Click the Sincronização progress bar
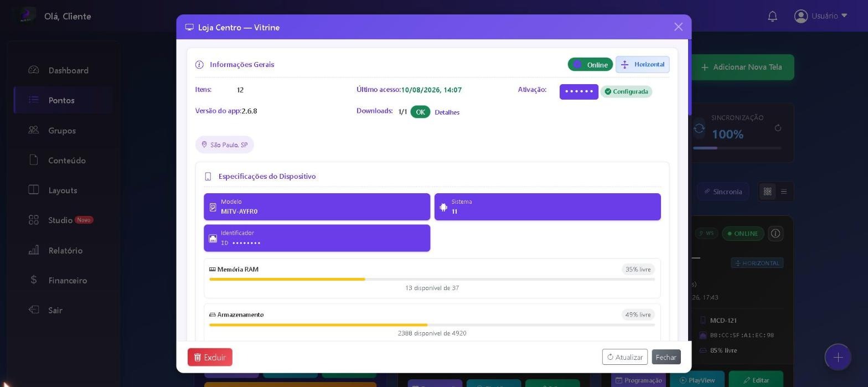 click(x=737, y=148)
